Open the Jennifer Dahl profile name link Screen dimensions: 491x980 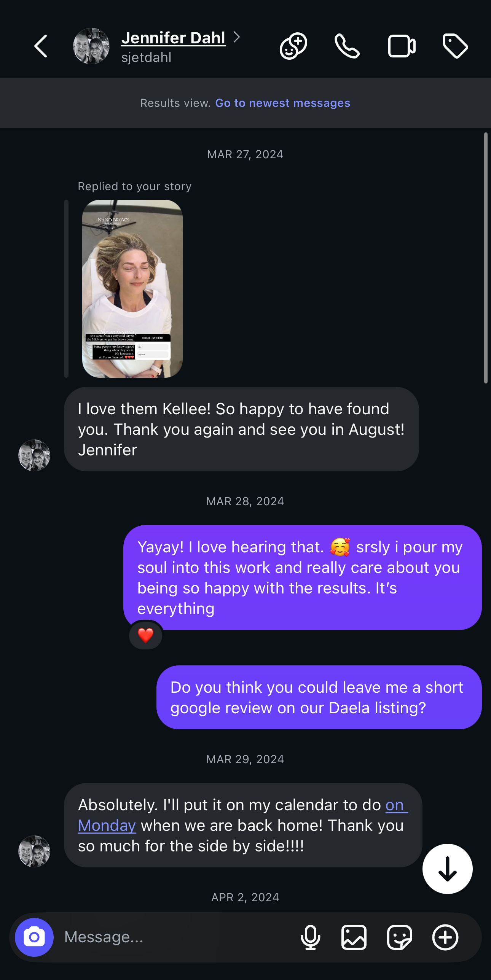[174, 38]
